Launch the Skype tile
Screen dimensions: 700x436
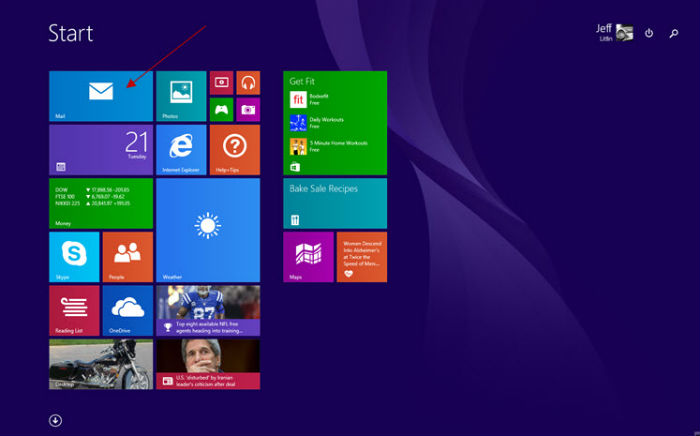[x=74, y=257]
